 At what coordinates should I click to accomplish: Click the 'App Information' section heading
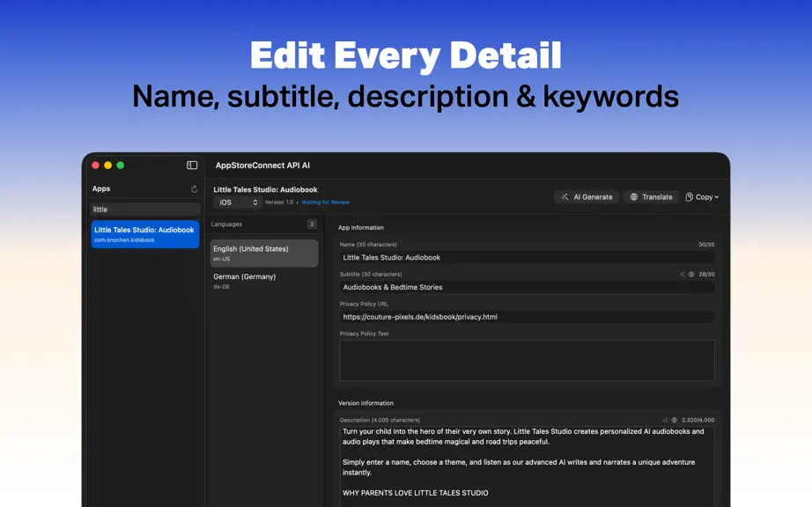pyautogui.click(x=361, y=228)
